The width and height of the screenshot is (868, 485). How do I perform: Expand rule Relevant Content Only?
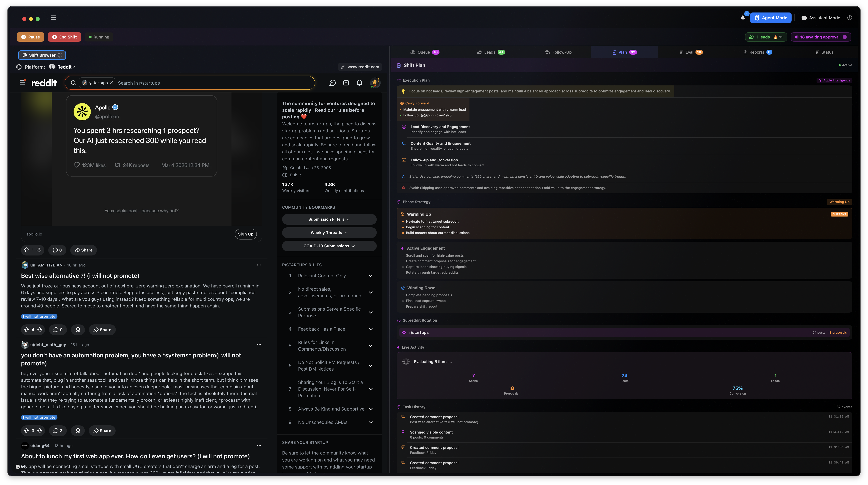(x=371, y=276)
